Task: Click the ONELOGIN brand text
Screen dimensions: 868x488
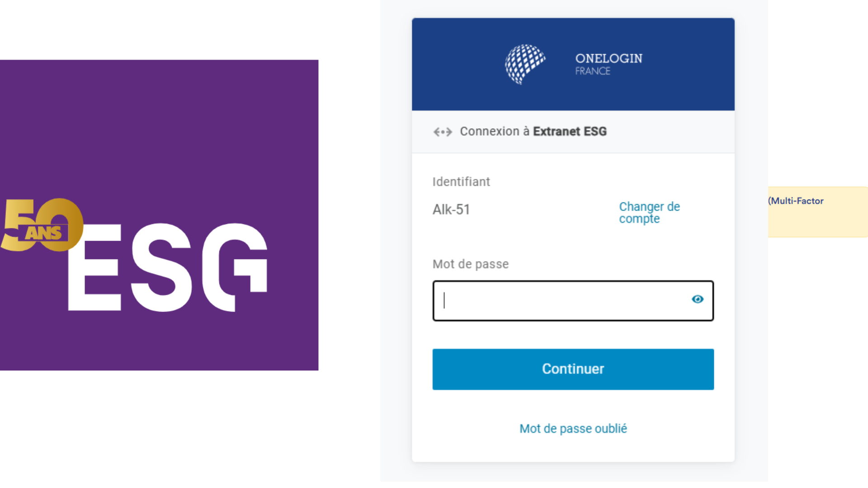Action: [x=609, y=58]
